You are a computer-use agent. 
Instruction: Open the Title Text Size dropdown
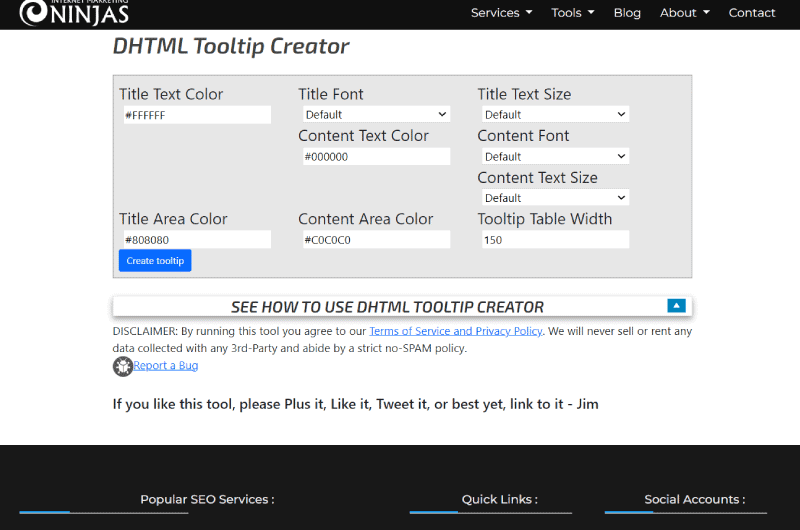click(x=556, y=114)
